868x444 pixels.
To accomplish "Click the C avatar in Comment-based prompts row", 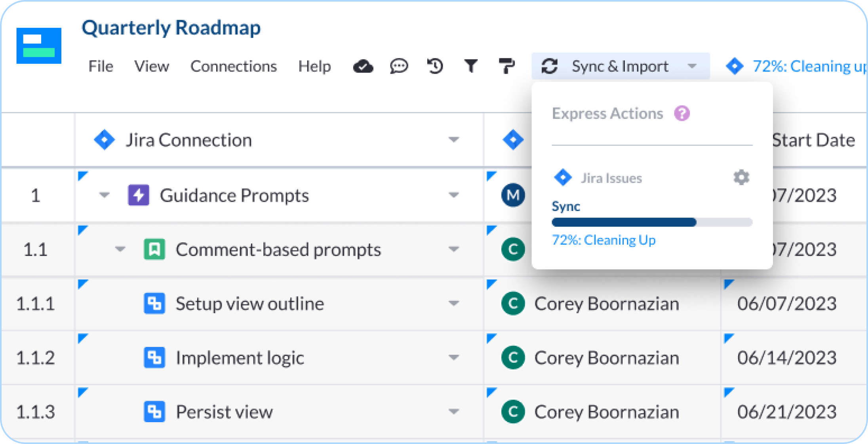I will click(513, 249).
